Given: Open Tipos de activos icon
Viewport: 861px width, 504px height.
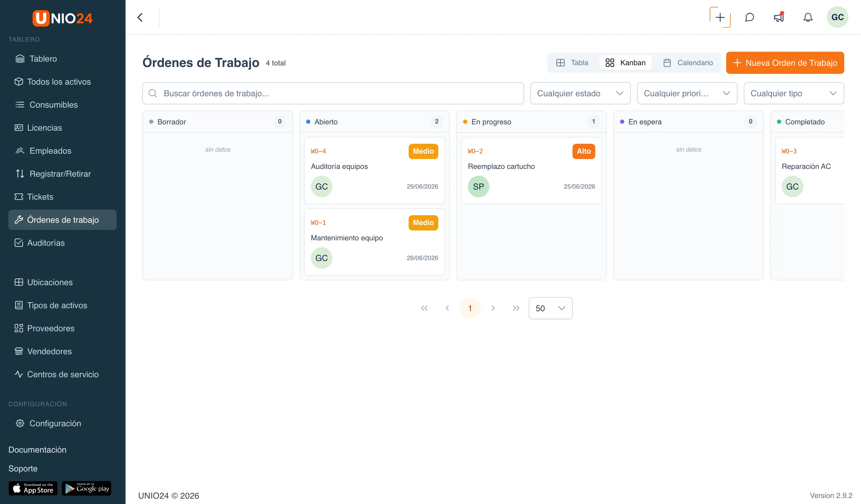Looking at the screenshot, I should click(19, 305).
